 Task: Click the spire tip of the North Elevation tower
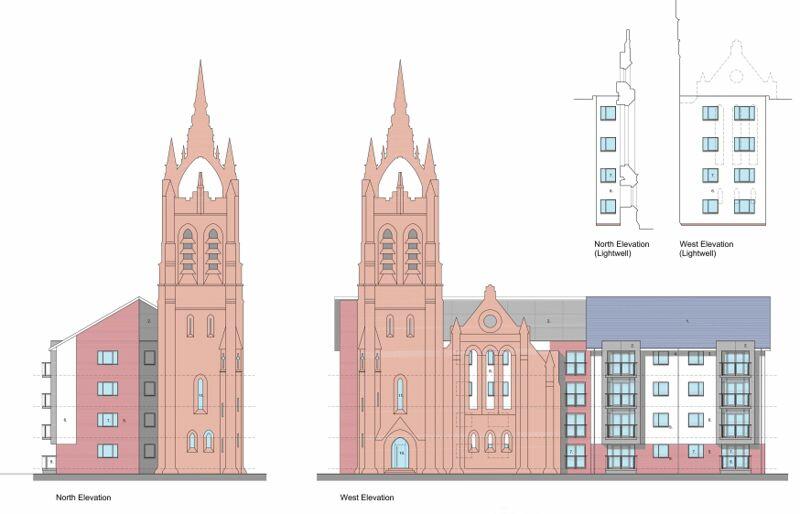(x=200, y=64)
